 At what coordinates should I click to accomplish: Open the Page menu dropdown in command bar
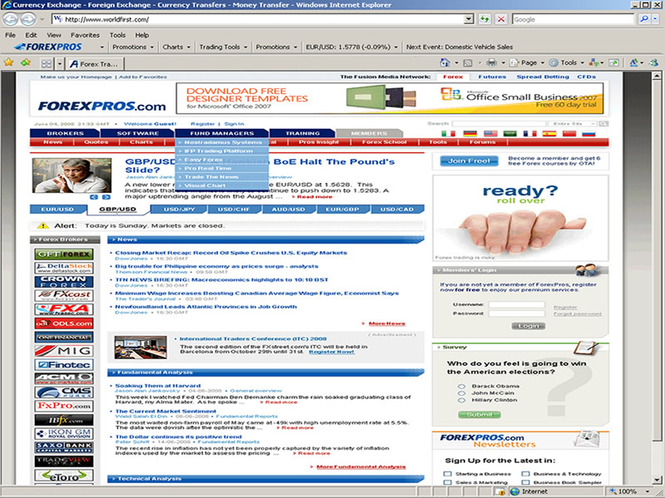[542, 63]
